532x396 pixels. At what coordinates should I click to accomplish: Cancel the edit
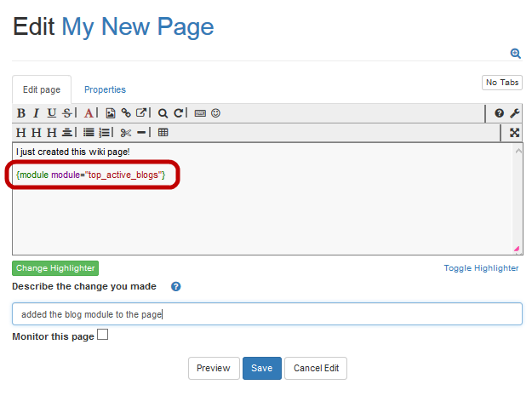(316, 368)
